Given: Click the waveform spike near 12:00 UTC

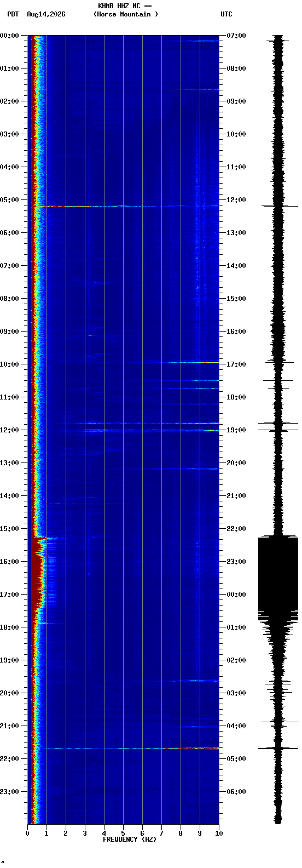Looking at the screenshot, I should coord(280,206).
